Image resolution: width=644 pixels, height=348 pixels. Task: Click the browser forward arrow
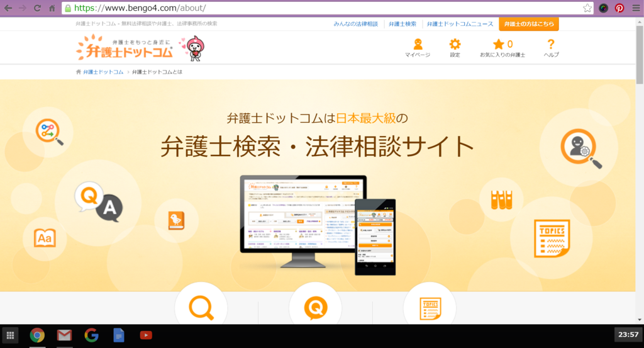23,8
